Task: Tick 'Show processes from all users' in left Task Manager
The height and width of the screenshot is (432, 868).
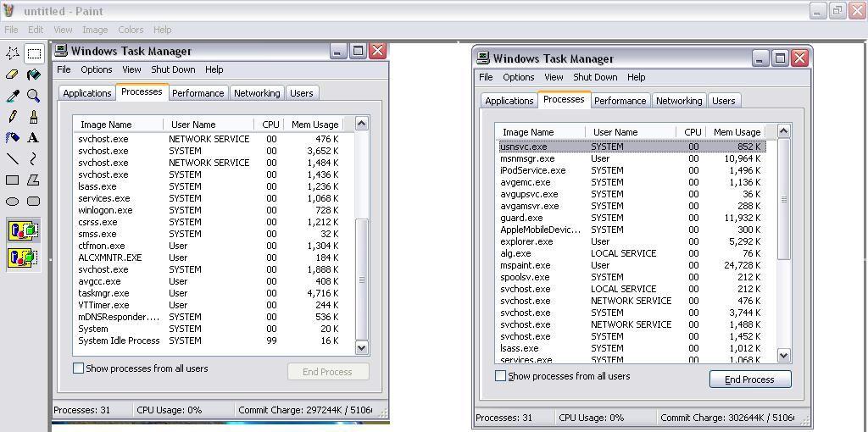Action: tap(79, 368)
